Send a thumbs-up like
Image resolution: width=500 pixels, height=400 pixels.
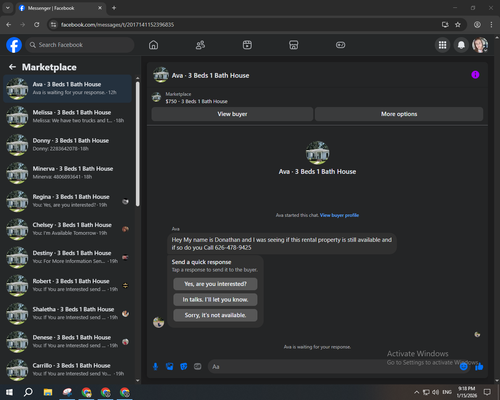click(479, 367)
